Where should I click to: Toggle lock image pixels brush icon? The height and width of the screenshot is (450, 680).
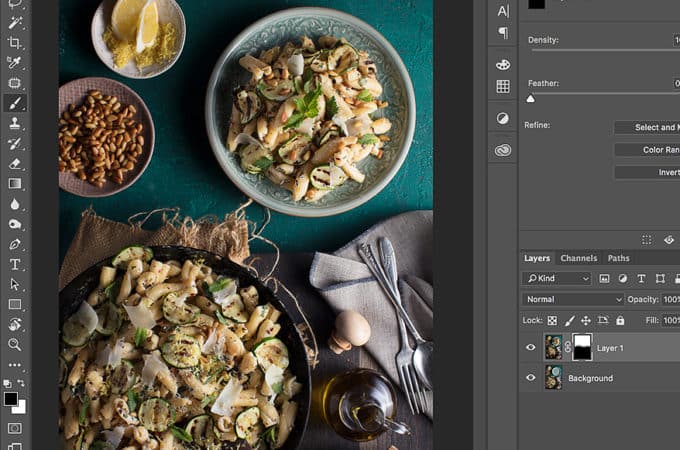pyautogui.click(x=569, y=320)
